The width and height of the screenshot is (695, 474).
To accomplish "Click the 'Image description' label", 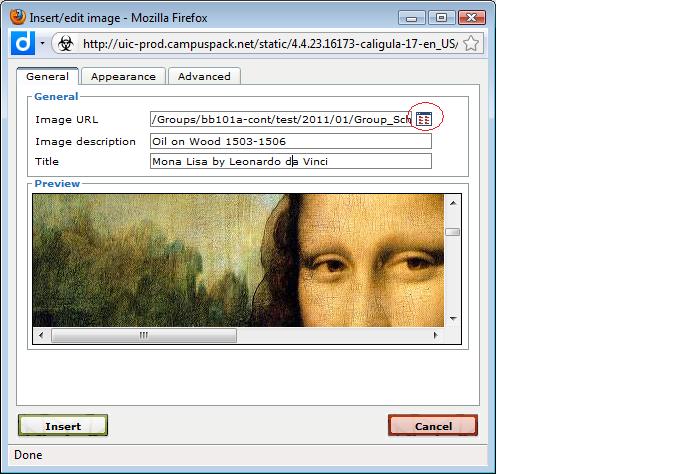I will 86,141.
